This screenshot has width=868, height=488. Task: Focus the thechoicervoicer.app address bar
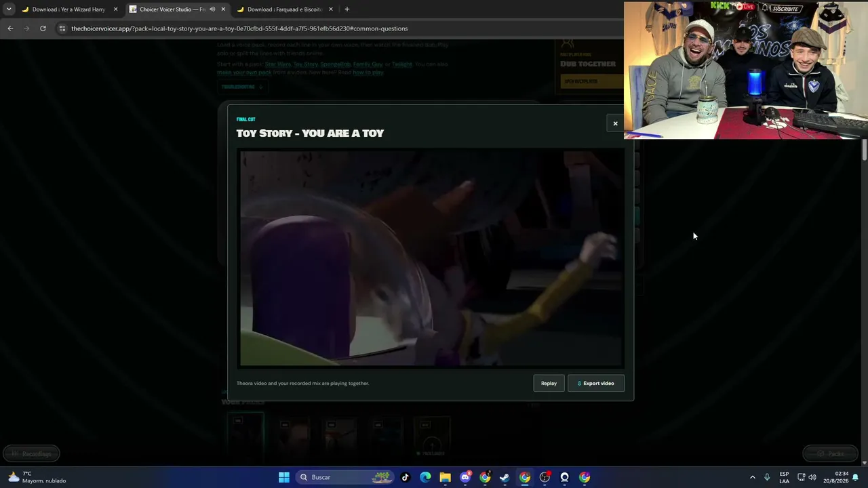tap(339, 28)
